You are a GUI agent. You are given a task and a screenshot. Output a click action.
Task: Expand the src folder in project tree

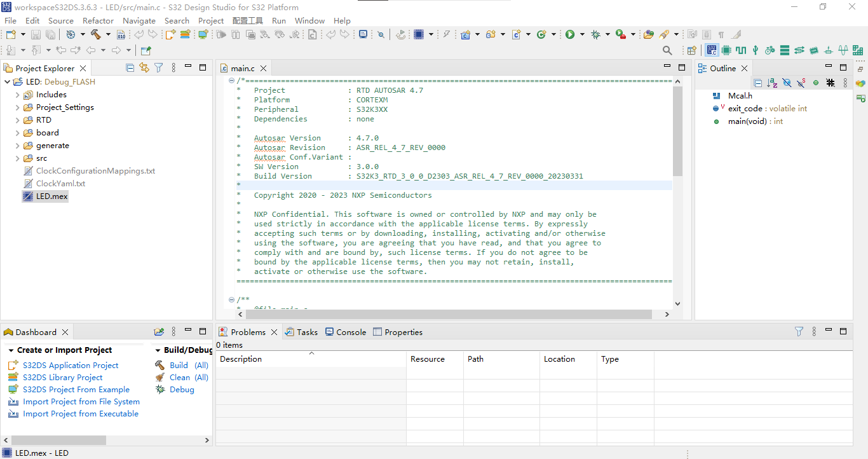click(17, 158)
